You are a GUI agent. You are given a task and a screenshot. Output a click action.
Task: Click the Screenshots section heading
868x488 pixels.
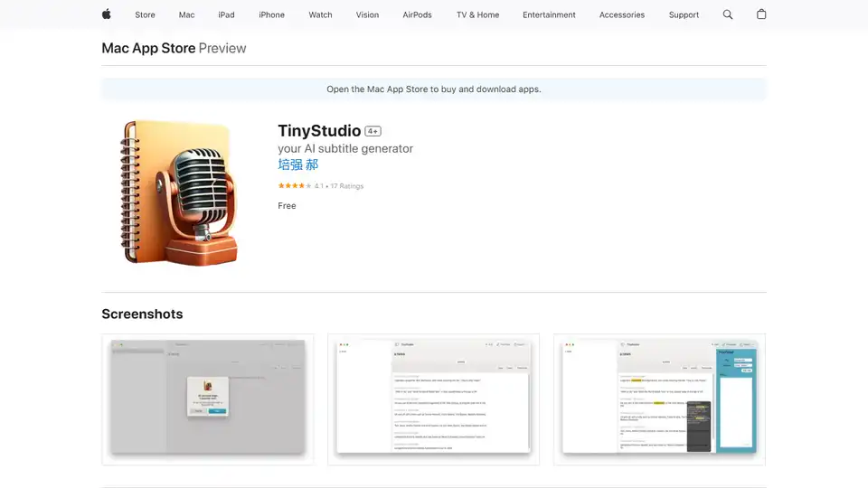pos(142,314)
